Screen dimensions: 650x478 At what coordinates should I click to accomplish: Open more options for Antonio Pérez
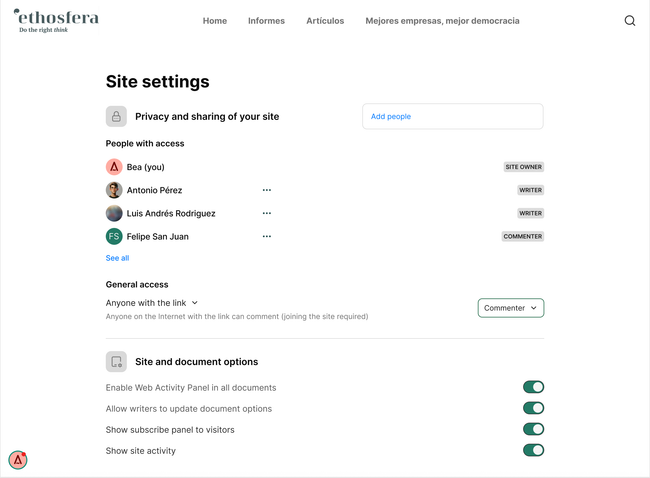click(x=267, y=190)
